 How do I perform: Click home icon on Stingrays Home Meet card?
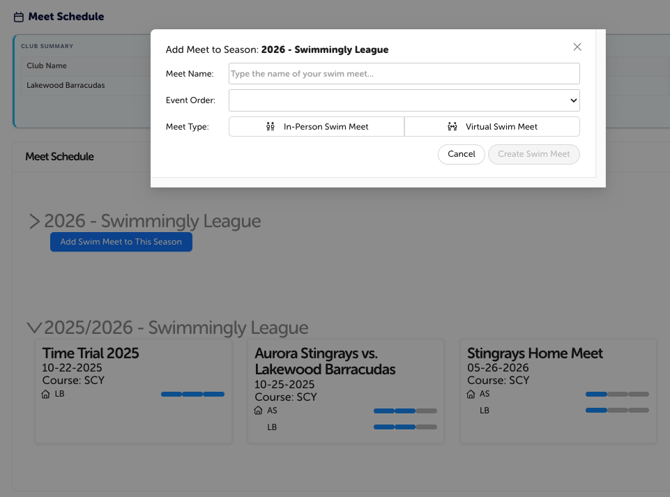pos(471,394)
